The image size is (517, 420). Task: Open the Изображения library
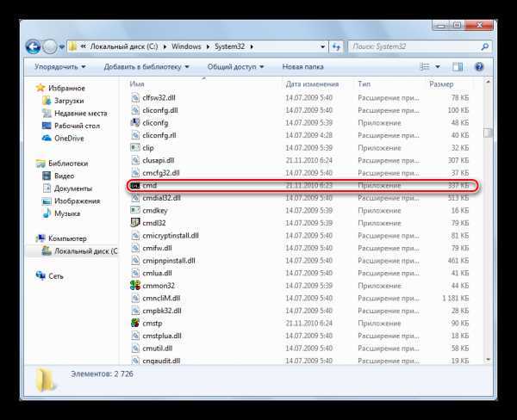pos(72,201)
